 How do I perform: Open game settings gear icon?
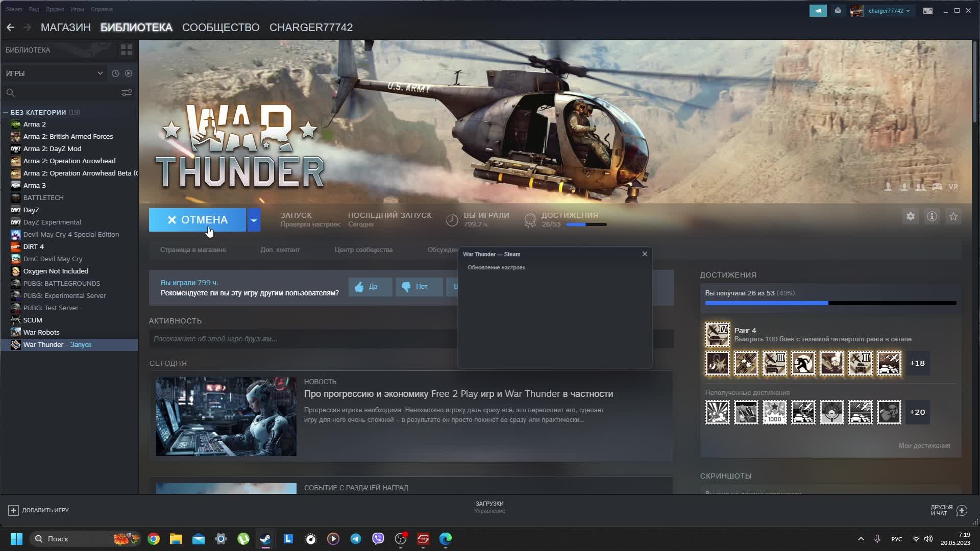click(x=910, y=217)
